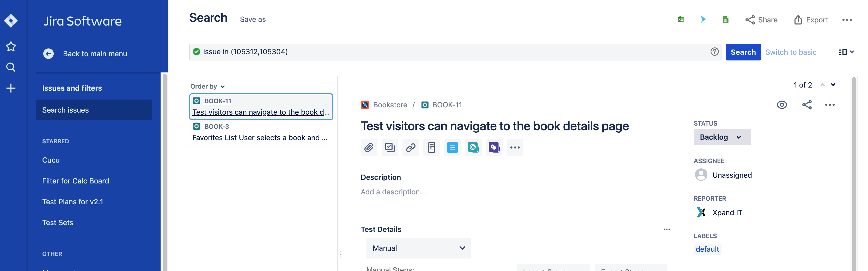Open BOOK-11 breadcrumb link
The image size is (868, 271).
click(447, 105)
